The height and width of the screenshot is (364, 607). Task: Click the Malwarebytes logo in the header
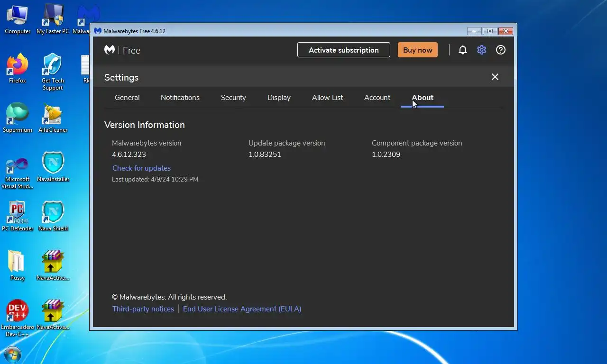click(110, 50)
